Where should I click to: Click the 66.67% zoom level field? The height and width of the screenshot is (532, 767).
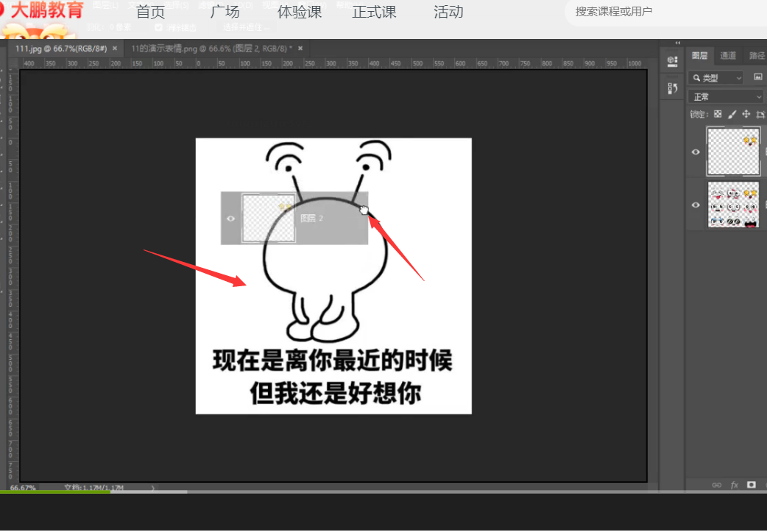pyautogui.click(x=23, y=488)
